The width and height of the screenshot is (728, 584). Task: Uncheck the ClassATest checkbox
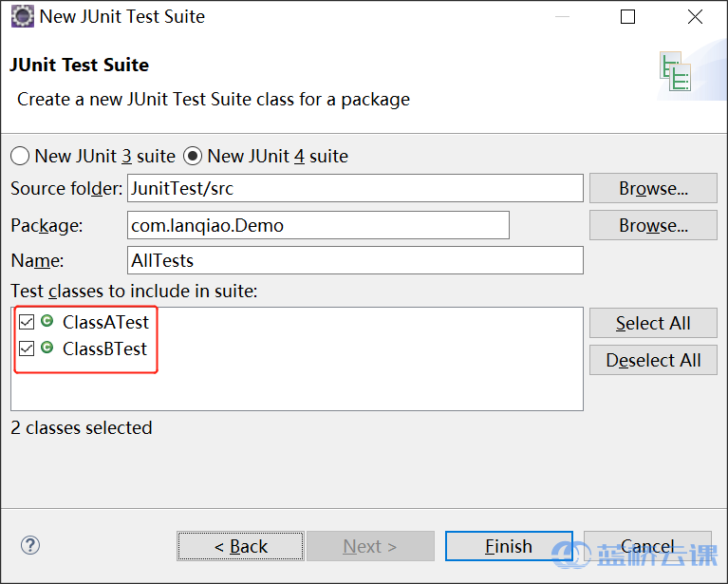(x=27, y=323)
